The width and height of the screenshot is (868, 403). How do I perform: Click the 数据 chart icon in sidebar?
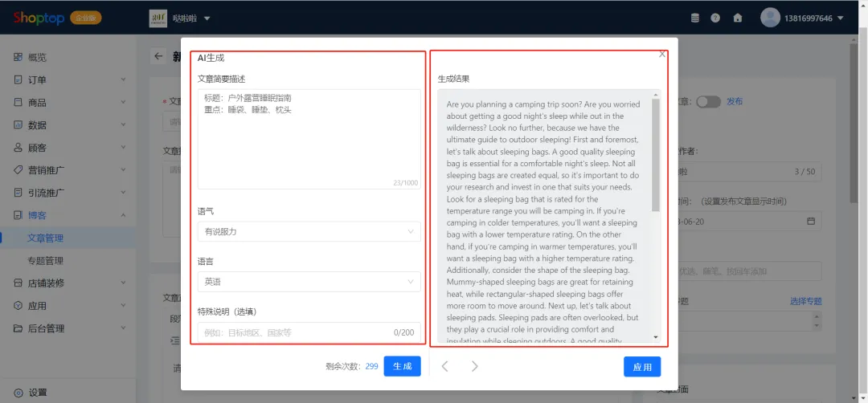18,125
